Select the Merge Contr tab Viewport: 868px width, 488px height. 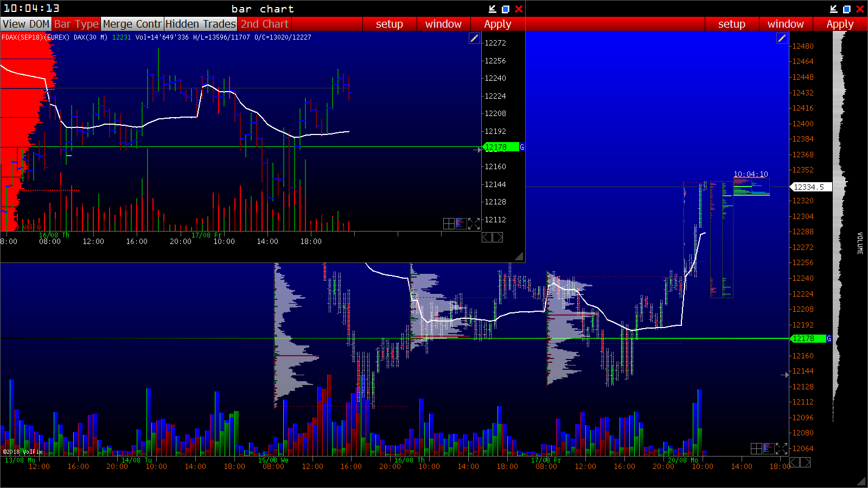(x=132, y=24)
